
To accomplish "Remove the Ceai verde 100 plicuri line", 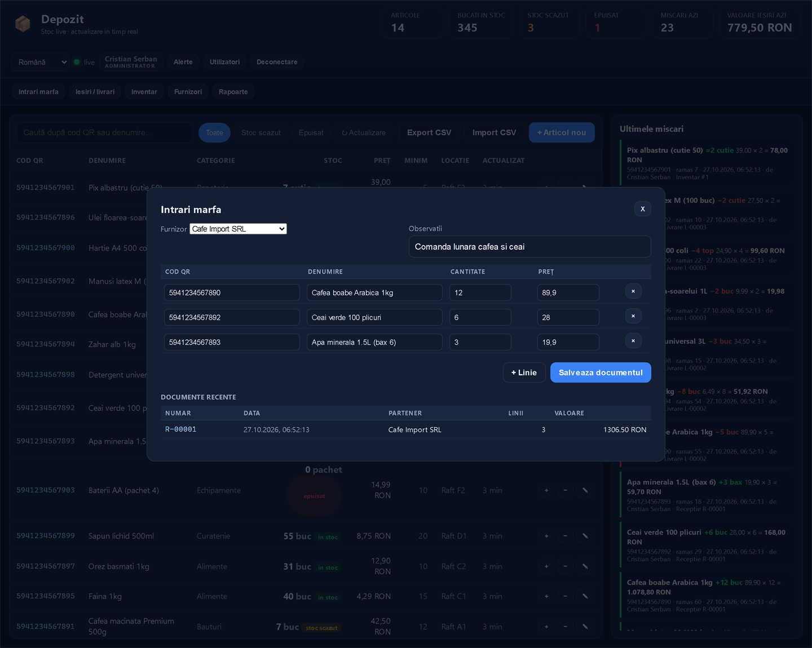I will [x=633, y=316].
